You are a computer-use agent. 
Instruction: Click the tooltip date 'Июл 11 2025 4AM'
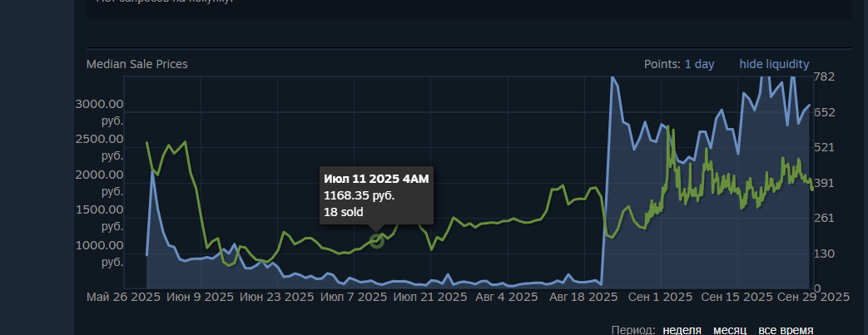point(376,179)
